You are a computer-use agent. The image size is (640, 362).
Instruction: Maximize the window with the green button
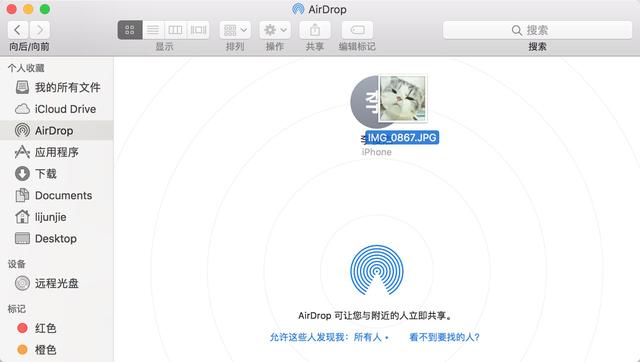45,9
